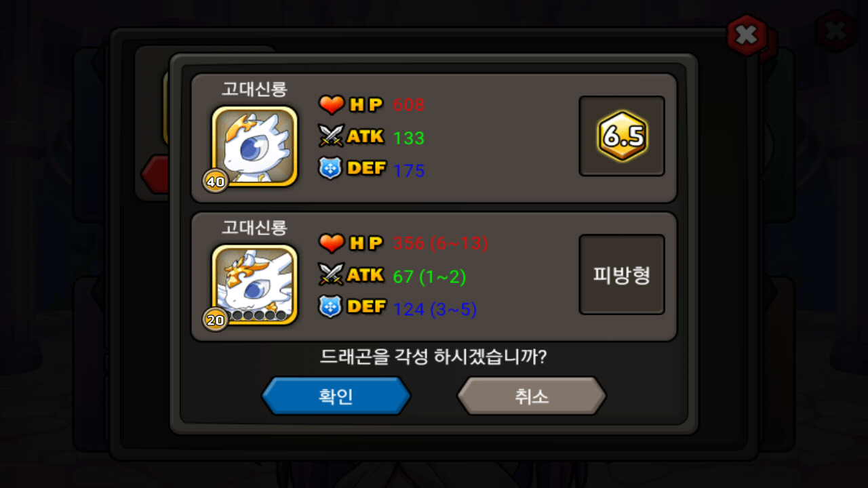Tap the 피방형 type box

pyautogui.click(x=622, y=274)
